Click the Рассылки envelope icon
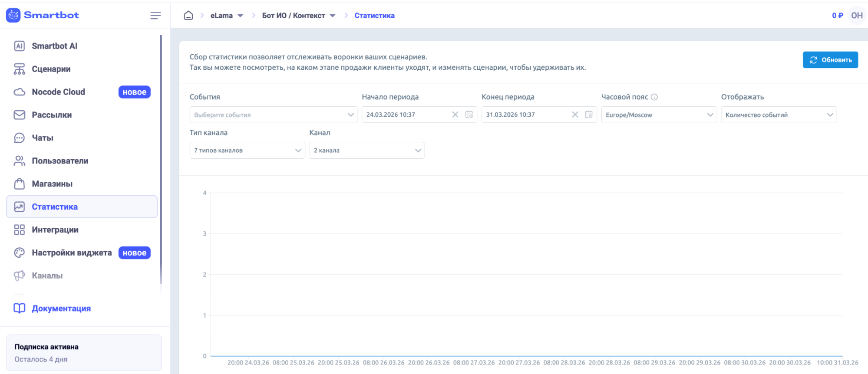 click(x=20, y=115)
